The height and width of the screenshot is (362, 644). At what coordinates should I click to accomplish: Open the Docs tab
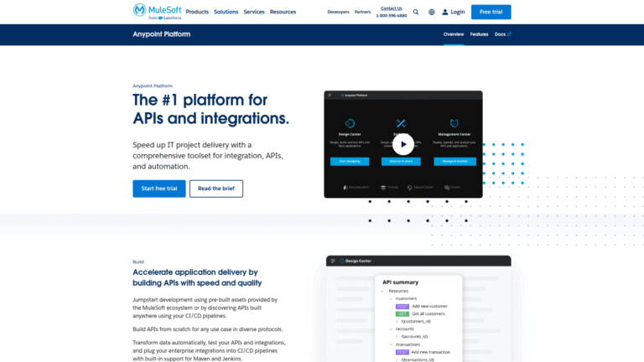tap(500, 34)
